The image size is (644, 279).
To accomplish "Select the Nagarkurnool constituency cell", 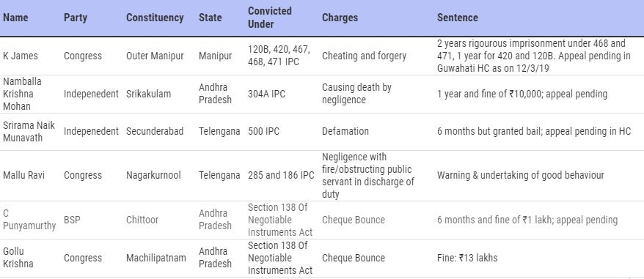I will (x=153, y=175).
